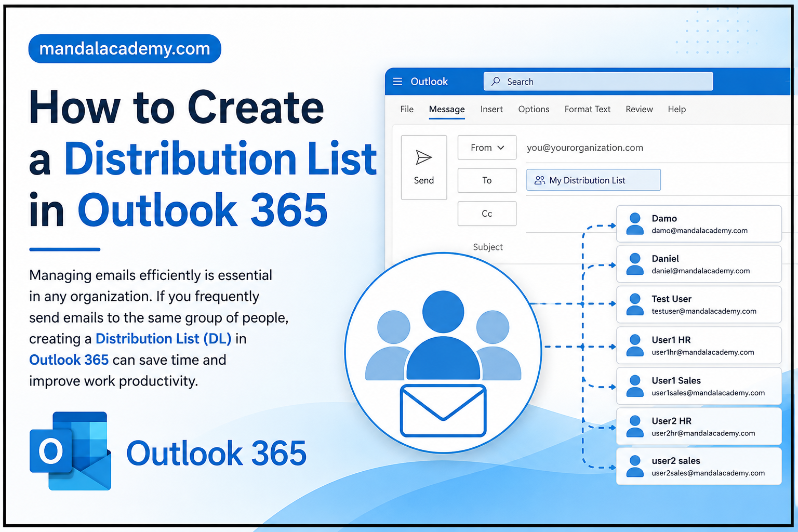Viewport: 798px width, 532px height.
Task: Click the Send paper-plane icon
Action: tap(424, 157)
